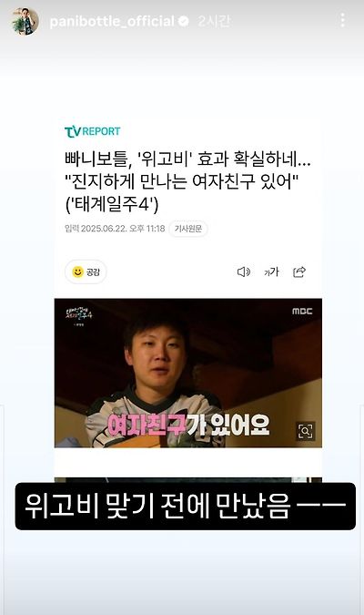Tap the panibottle_official username
The height and width of the screenshot is (615, 364).
[x=112, y=21]
